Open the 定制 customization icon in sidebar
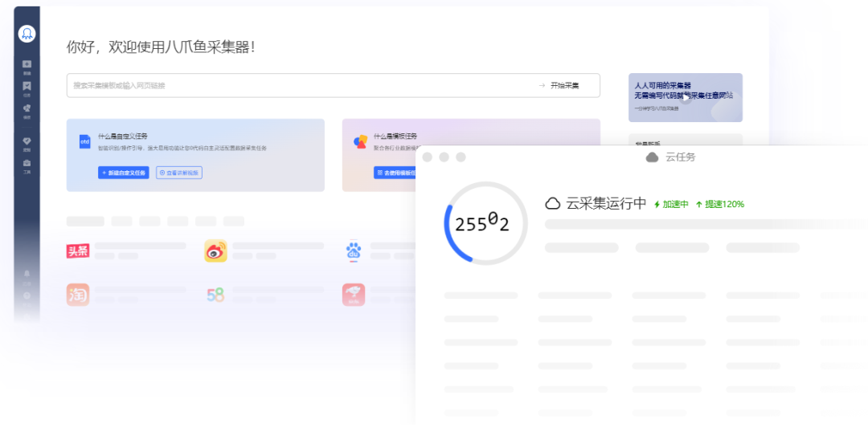 pos(27,141)
